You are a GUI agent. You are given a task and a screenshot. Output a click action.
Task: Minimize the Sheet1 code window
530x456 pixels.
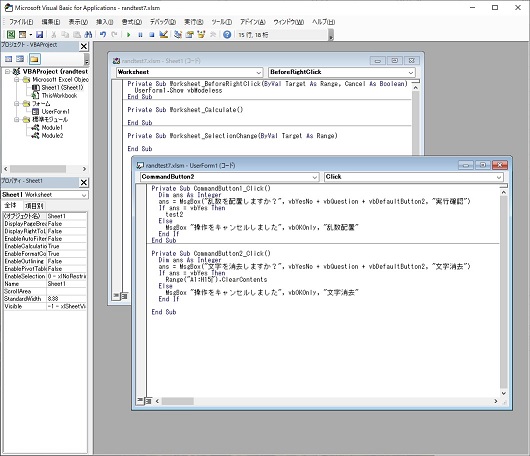coord(378,61)
